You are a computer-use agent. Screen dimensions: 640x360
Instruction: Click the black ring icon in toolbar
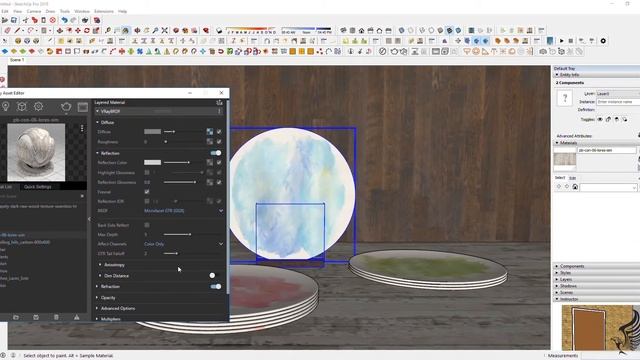603,41
